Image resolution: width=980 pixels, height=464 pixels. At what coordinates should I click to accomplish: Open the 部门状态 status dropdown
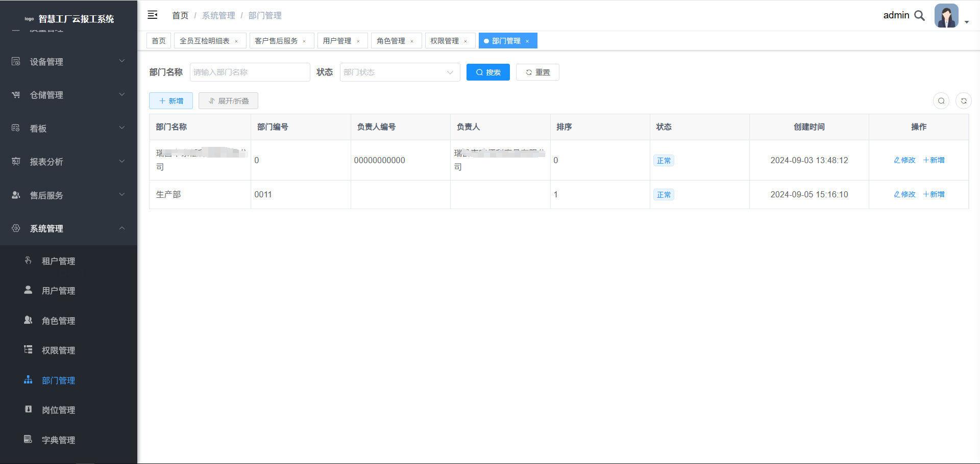pos(400,72)
